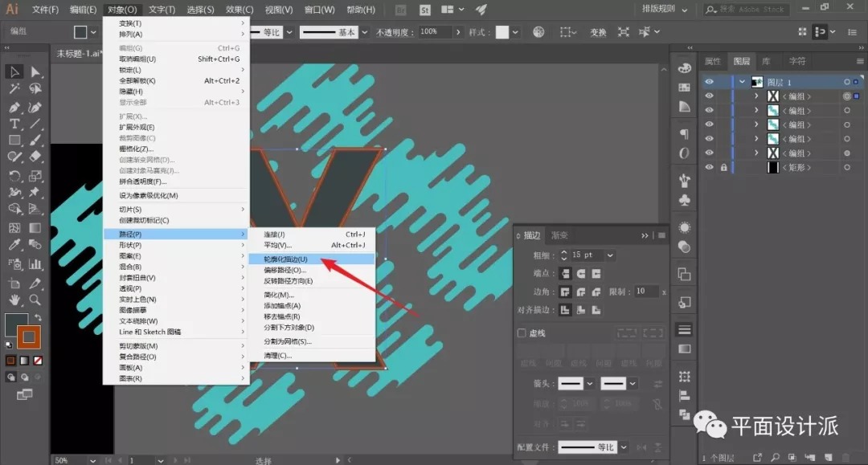
Task: Align stroke to outside option
Action: (596, 310)
